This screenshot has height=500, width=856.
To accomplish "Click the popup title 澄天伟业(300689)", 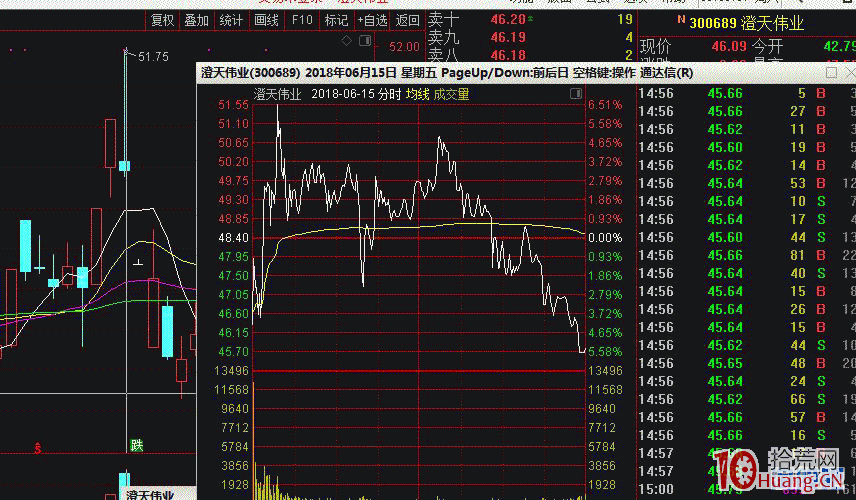I will 251,73.
